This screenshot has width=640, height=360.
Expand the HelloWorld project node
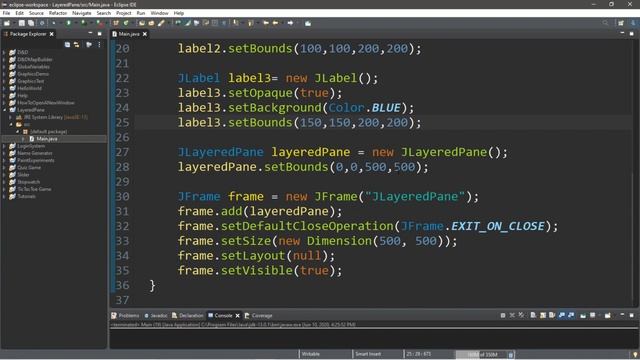click(4, 88)
